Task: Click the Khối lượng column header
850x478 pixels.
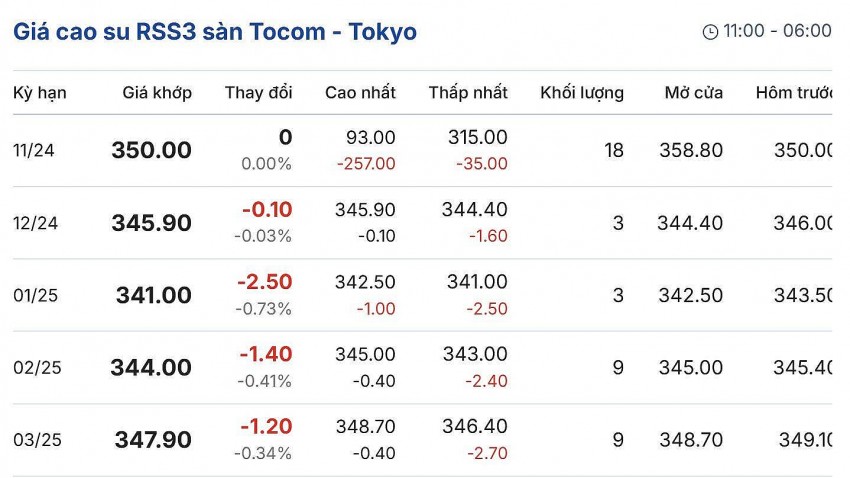Action: [582, 93]
